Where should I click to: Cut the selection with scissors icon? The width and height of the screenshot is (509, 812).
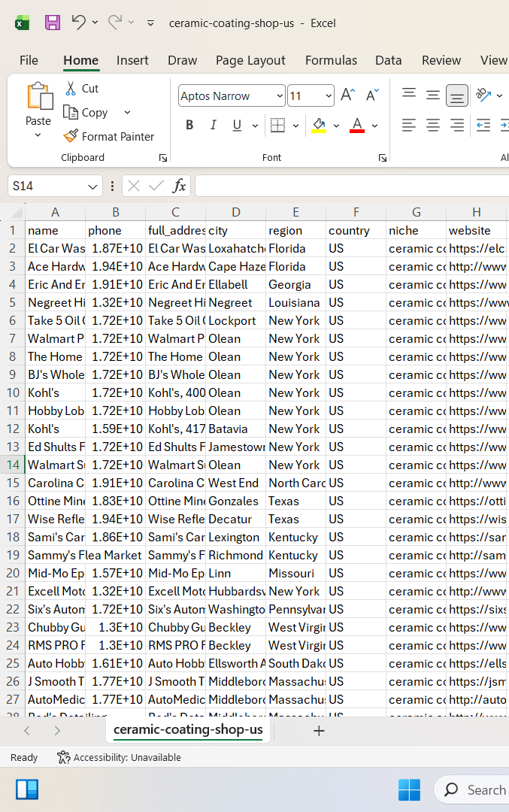[x=71, y=89]
